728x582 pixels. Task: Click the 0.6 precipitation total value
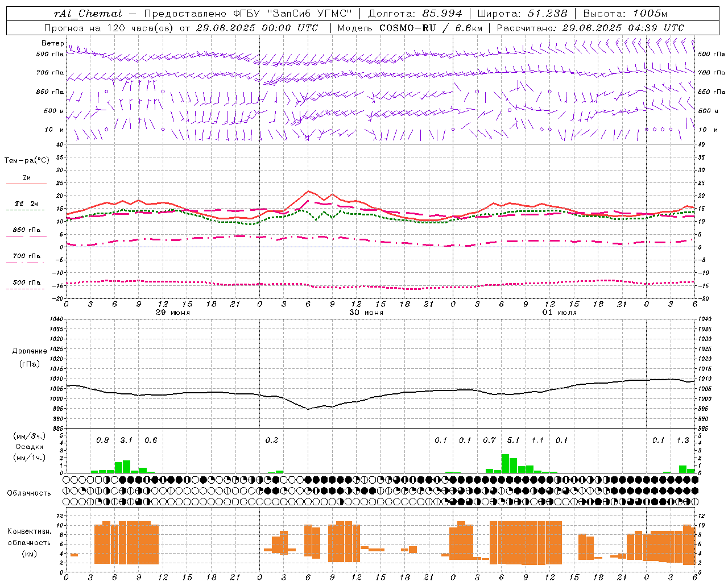(151, 440)
